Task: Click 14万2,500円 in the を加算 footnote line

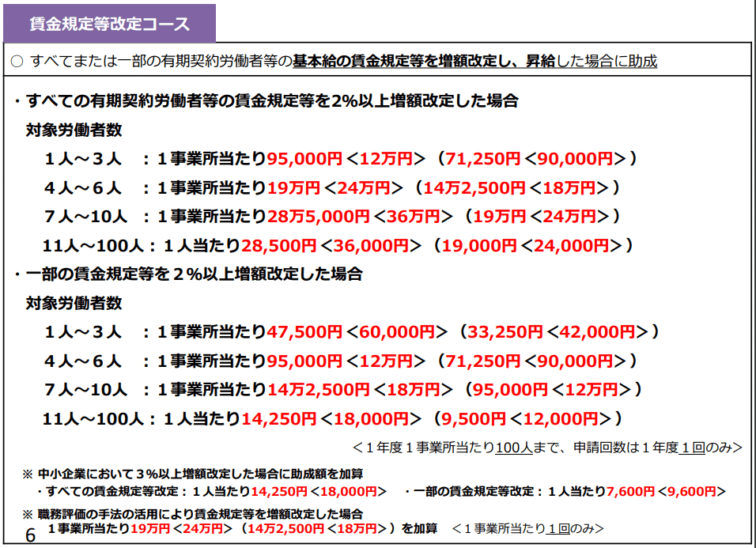Action: (x=285, y=529)
